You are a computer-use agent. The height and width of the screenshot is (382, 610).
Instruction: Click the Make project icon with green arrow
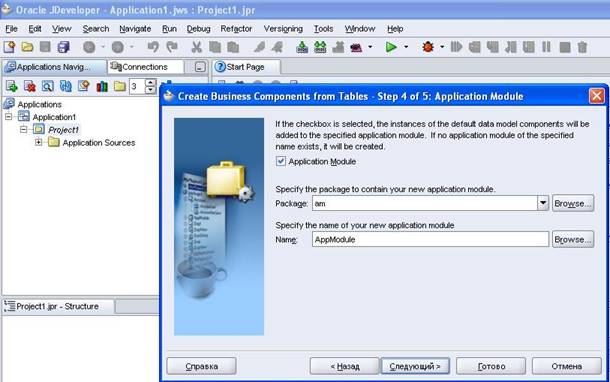point(302,47)
